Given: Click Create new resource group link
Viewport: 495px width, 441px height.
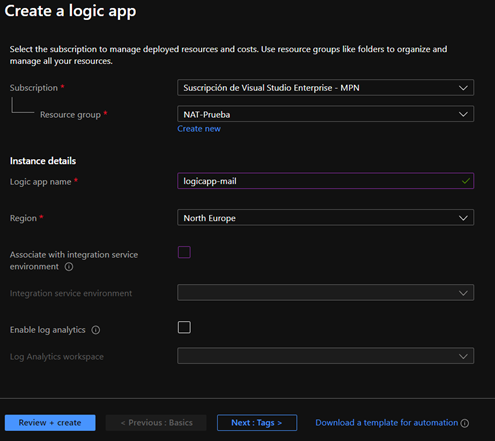Looking at the screenshot, I should coord(199,129).
